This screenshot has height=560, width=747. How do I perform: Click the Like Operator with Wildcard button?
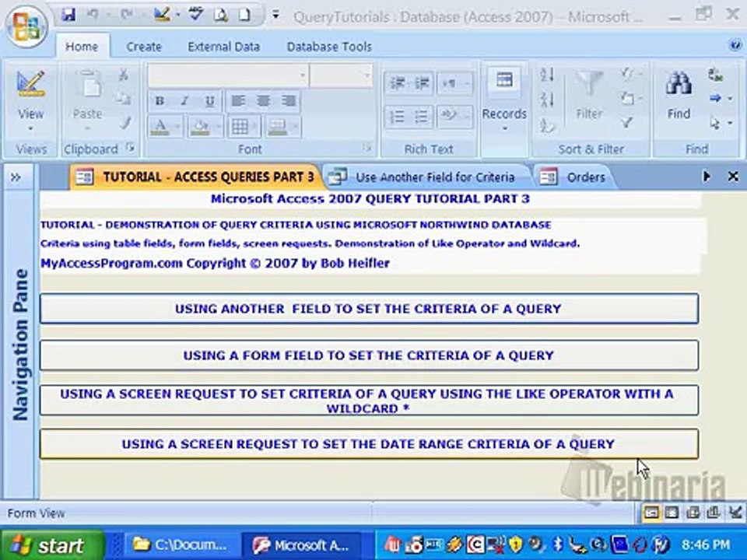click(x=369, y=401)
